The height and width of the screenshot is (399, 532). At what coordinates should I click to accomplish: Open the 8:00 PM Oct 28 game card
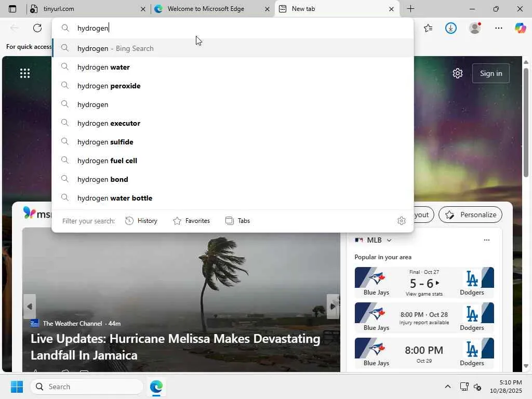click(424, 318)
